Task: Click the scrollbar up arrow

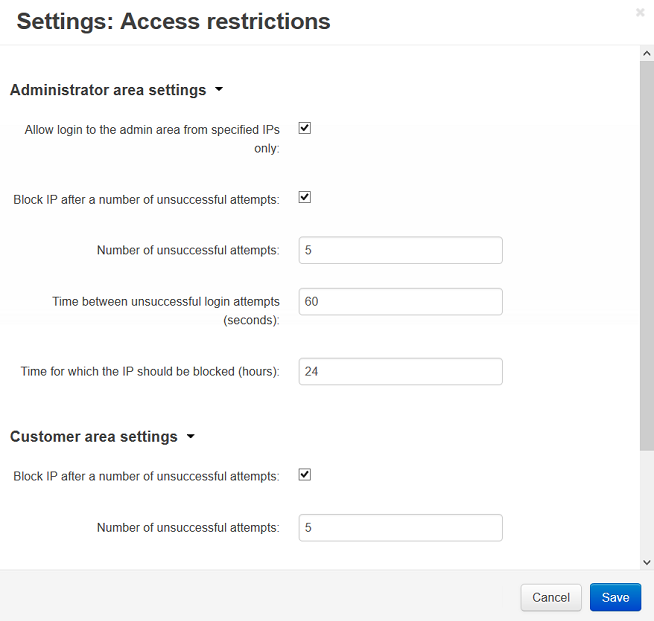Action: pyautogui.click(x=646, y=53)
